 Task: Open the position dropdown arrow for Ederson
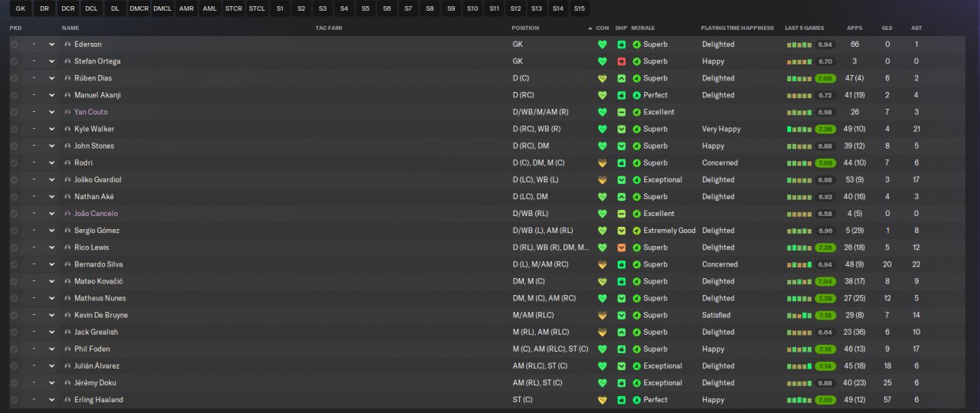51,44
